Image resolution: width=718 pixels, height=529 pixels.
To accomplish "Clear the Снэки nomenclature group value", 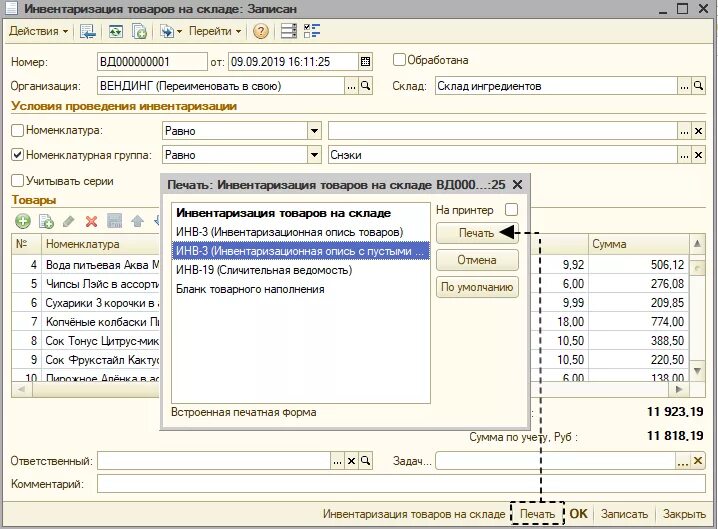I will [698, 155].
